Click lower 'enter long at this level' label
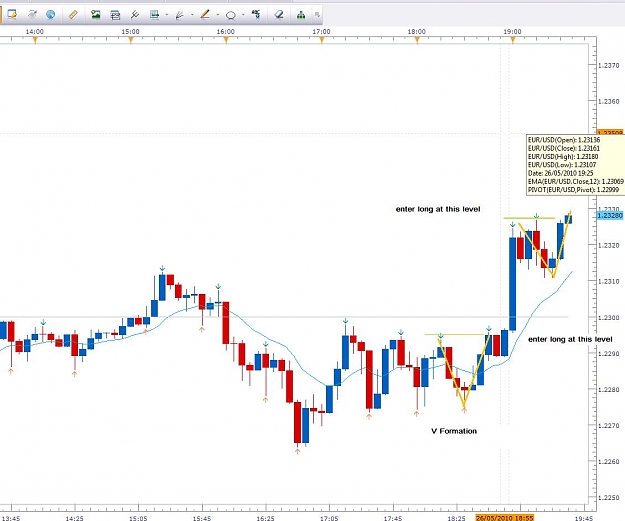The height and width of the screenshot is (521, 625). pos(570,339)
